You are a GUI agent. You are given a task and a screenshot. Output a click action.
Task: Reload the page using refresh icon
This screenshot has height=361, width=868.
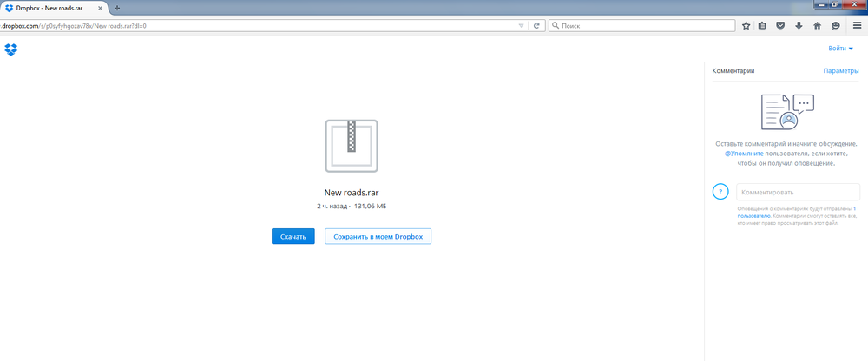tap(536, 25)
